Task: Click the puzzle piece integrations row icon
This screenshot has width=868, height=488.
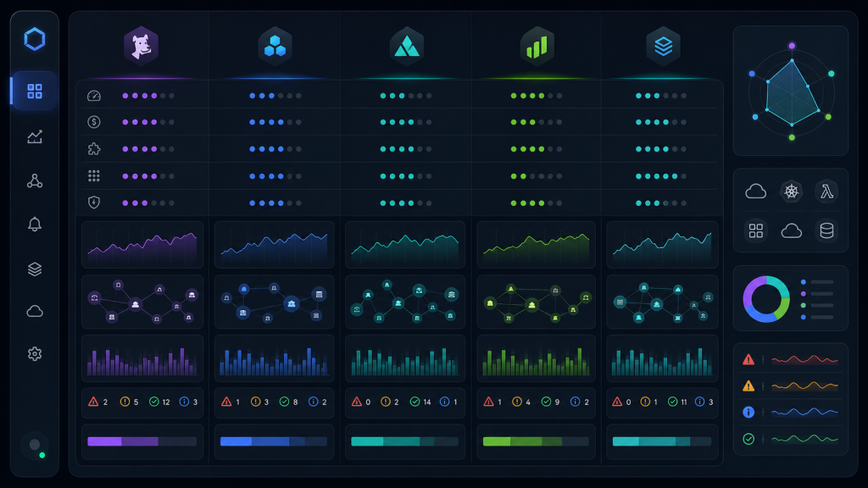Action: point(94,149)
